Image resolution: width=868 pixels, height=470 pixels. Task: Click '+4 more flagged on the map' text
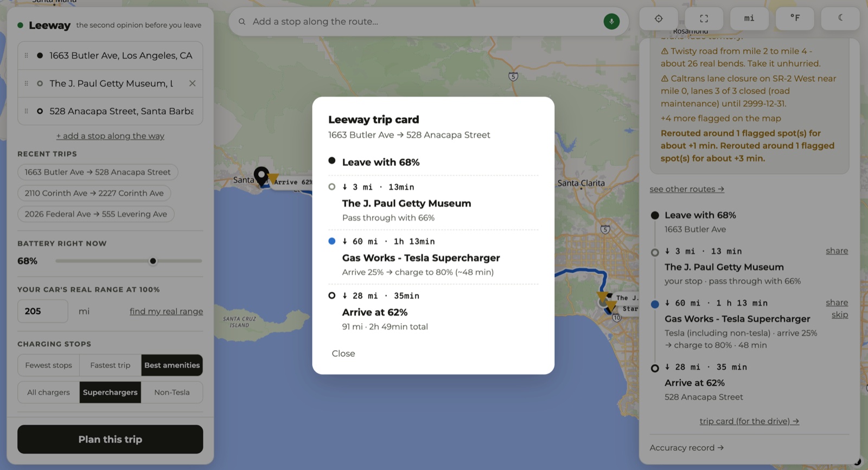click(720, 118)
